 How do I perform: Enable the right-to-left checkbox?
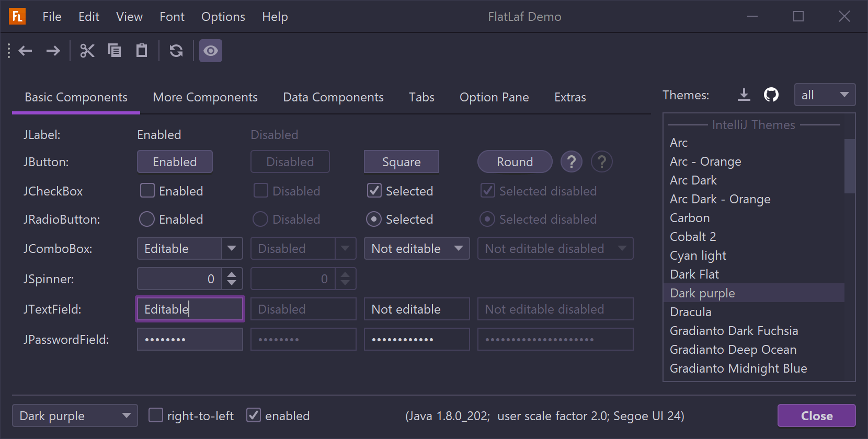[x=156, y=415]
